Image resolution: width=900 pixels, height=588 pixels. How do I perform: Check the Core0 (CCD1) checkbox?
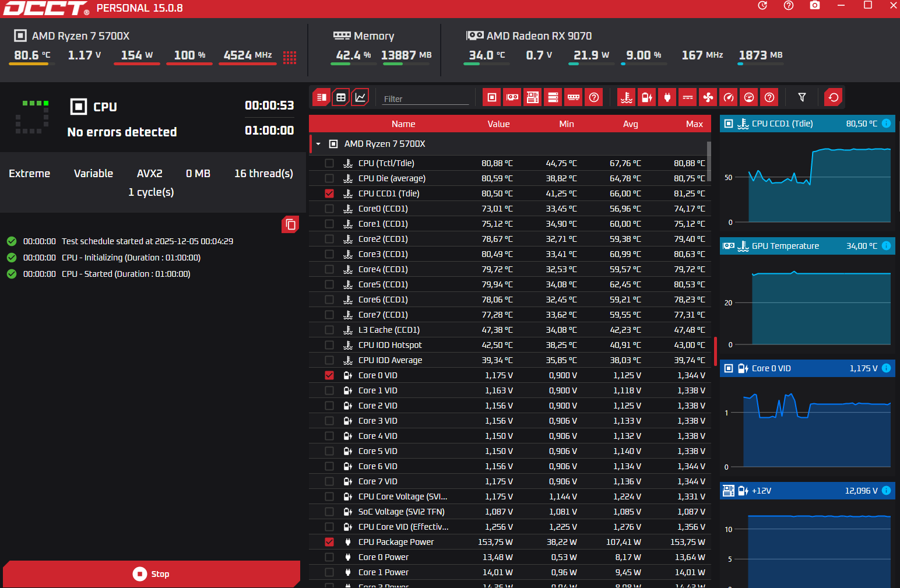click(x=329, y=209)
